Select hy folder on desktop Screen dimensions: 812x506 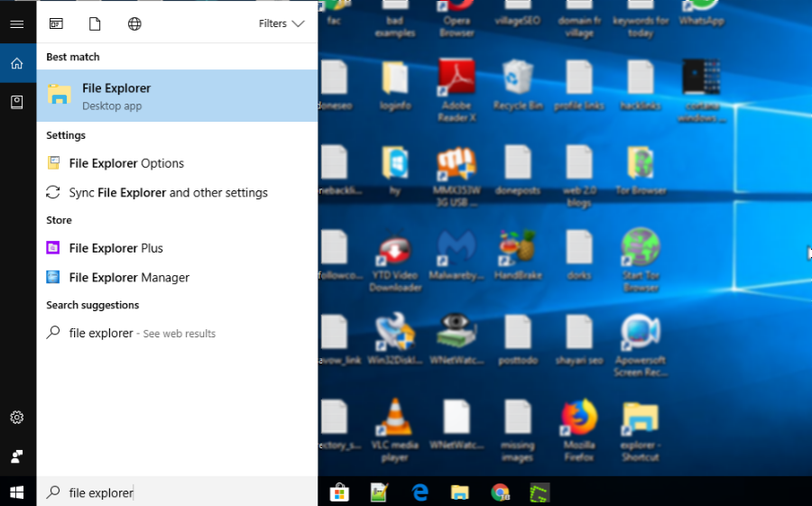coord(394,170)
